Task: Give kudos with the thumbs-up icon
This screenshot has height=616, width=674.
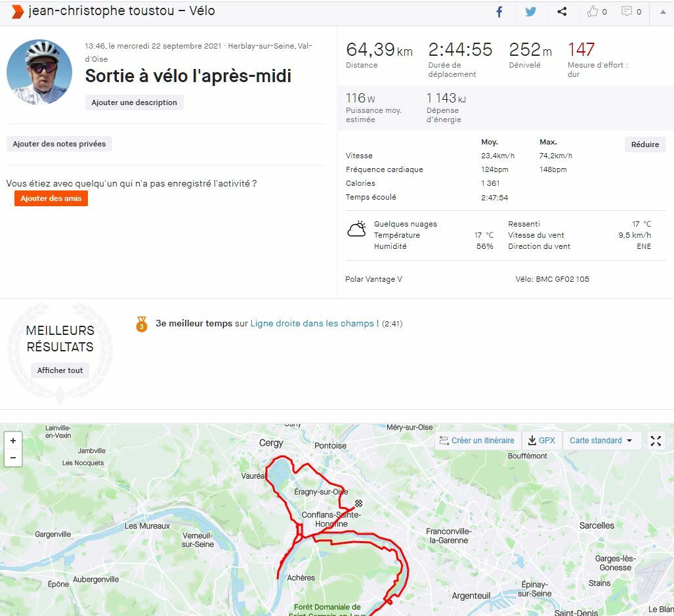Action: coord(597,12)
